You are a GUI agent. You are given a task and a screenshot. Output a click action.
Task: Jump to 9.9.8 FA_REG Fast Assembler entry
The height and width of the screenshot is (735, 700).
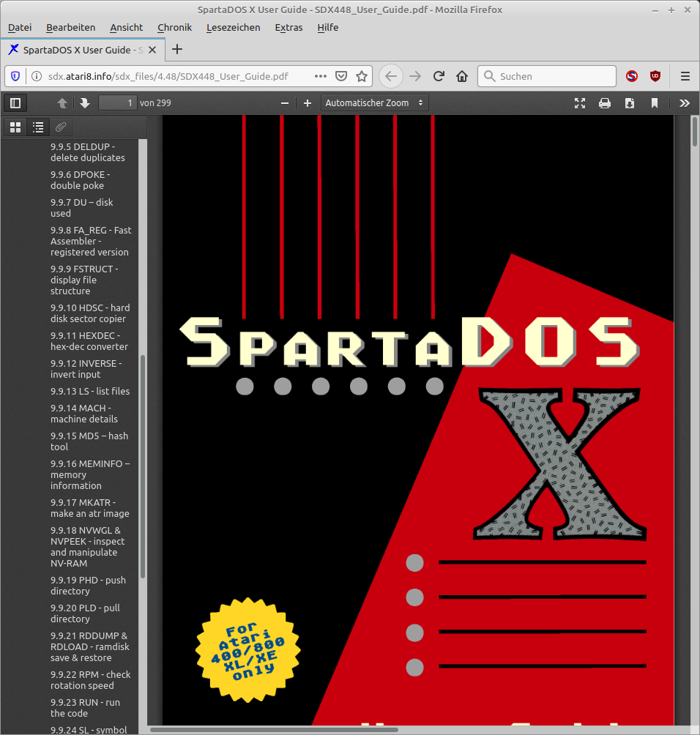pos(91,241)
